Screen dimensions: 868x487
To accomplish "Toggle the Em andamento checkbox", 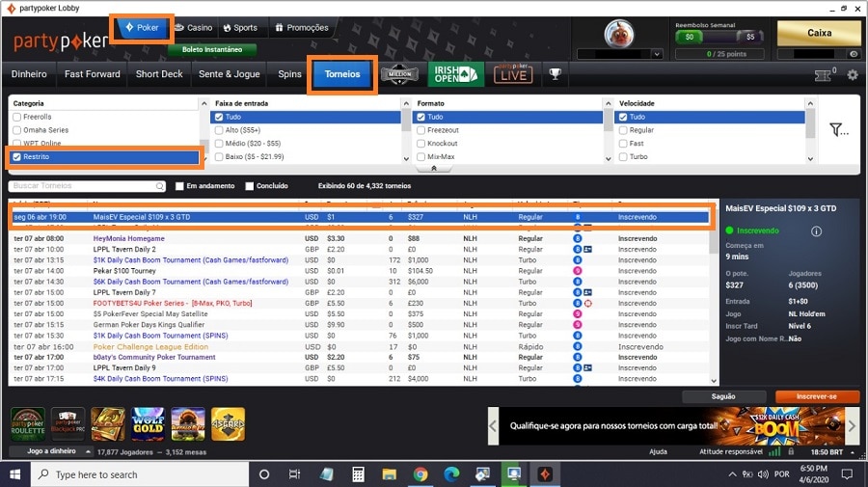I will pos(179,186).
